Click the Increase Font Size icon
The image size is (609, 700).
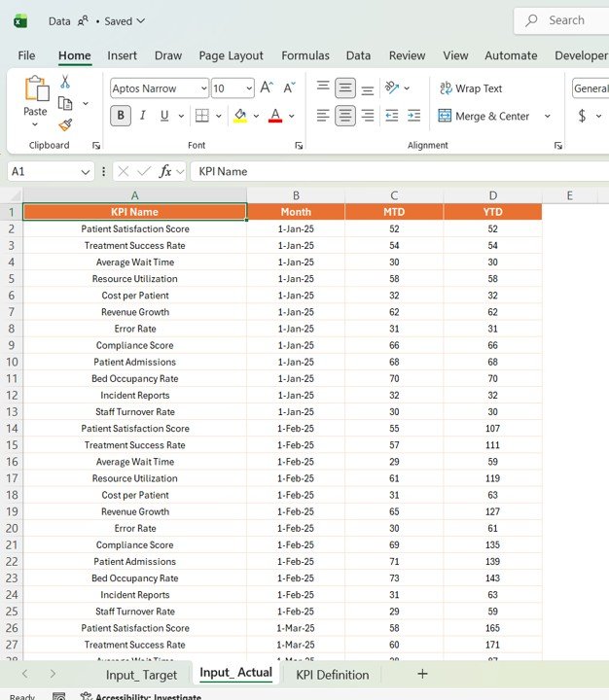point(268,88)
